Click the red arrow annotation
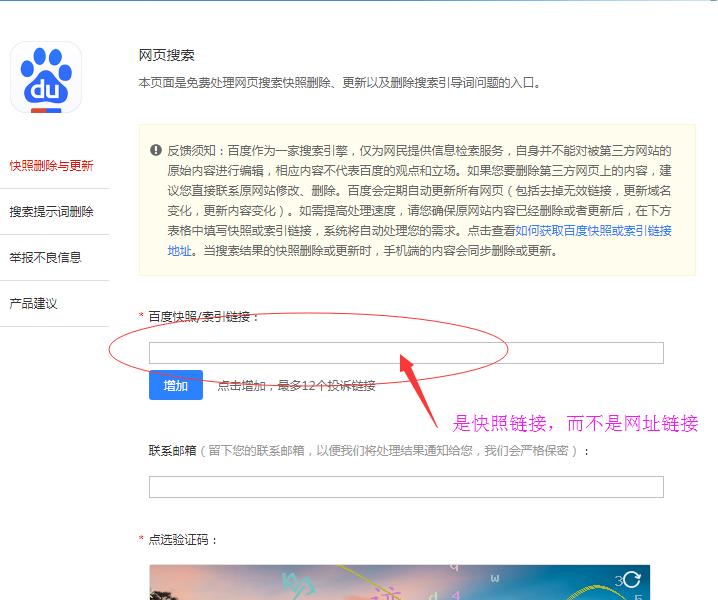The width and height of the screenshot is (718, 600). click(x=422, y=386)
